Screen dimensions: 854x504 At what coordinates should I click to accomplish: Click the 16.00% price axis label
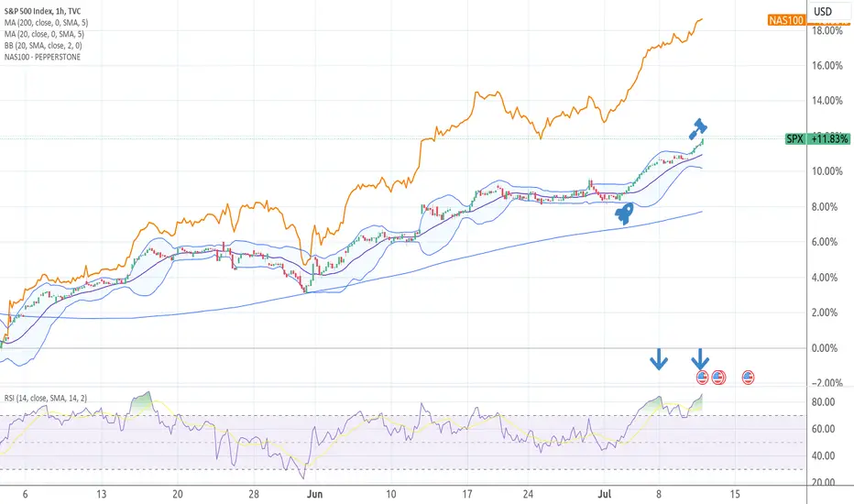[x=827, y=65]
